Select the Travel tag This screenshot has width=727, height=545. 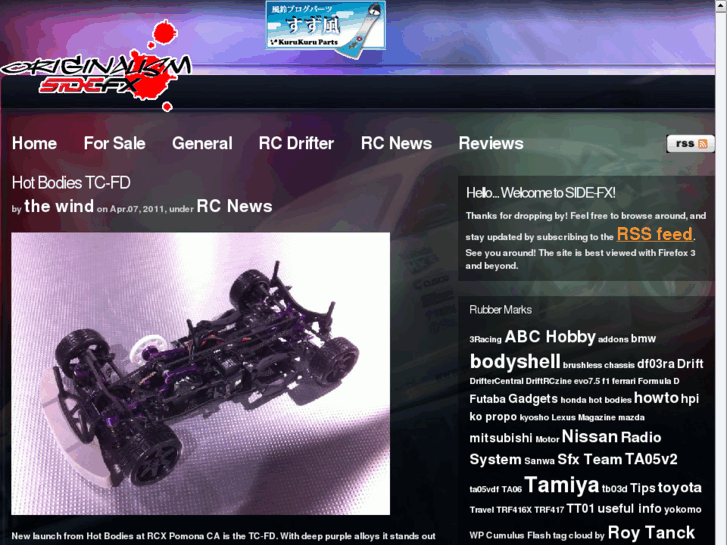click(482, 510)
